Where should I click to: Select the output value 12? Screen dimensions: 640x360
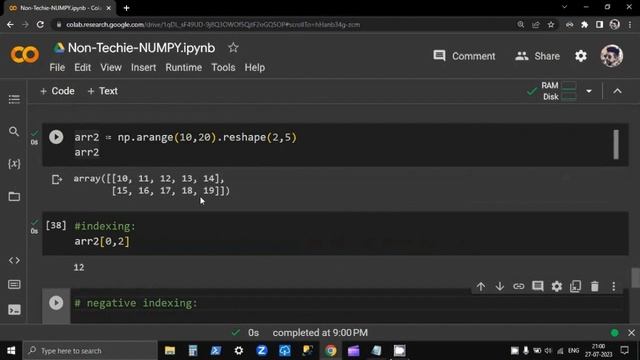(79, 268)
